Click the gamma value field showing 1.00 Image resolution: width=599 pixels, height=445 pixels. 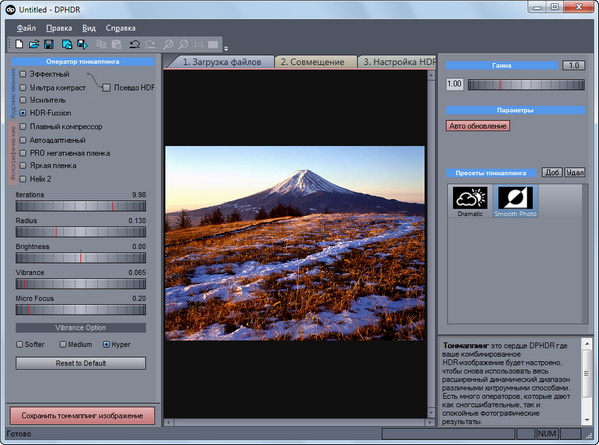coord(455,84)
